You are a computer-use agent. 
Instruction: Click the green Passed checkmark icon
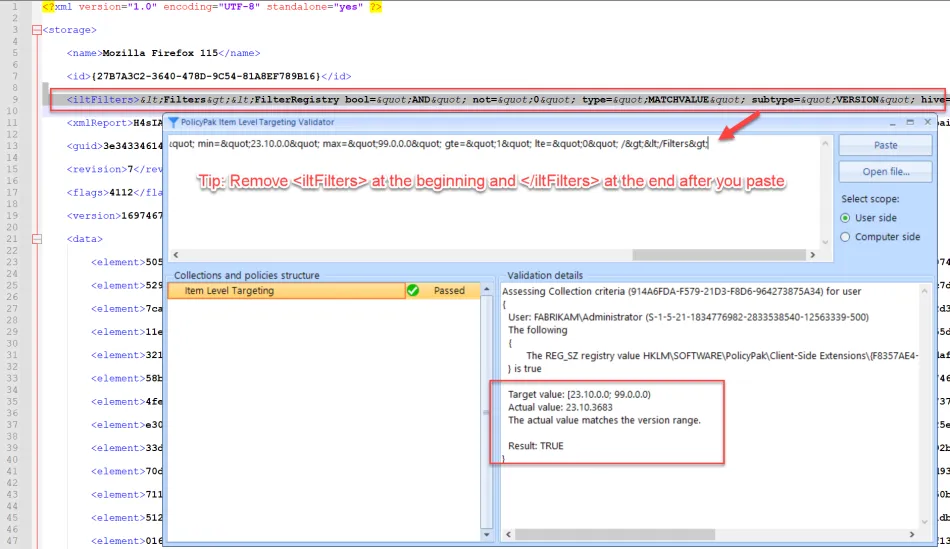[412, 291]
